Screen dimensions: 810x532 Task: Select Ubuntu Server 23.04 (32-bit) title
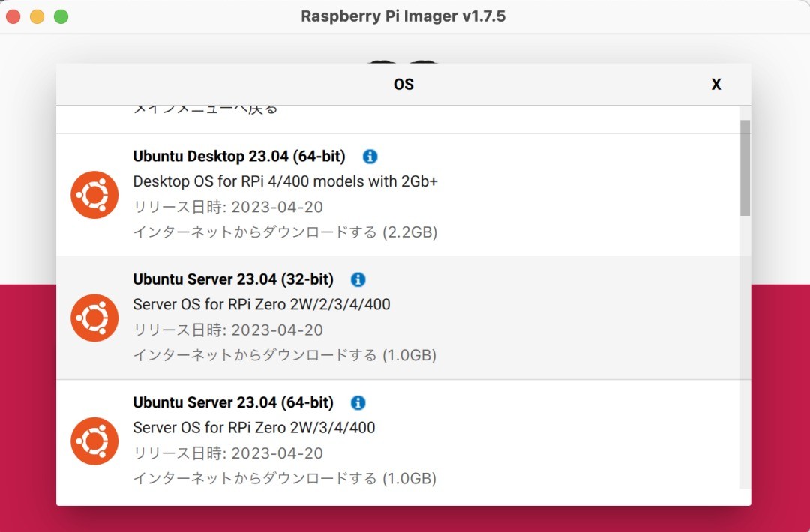(x=233, y=279)
